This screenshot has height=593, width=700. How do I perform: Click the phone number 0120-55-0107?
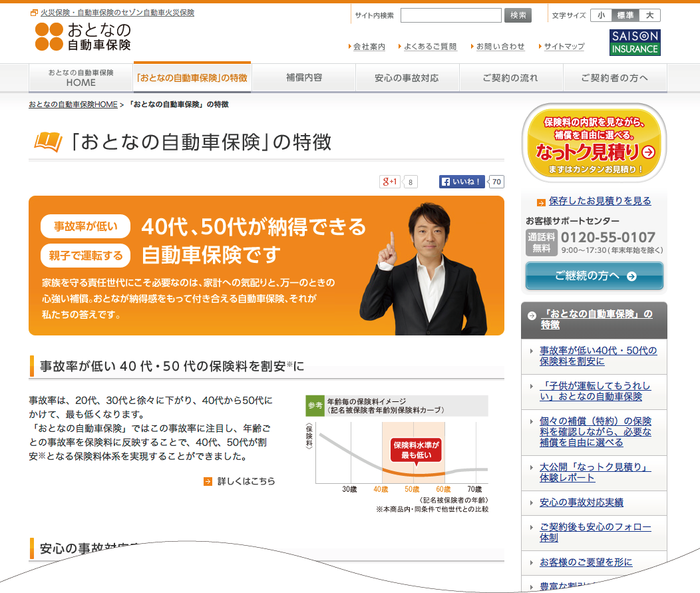coord(608,237)
